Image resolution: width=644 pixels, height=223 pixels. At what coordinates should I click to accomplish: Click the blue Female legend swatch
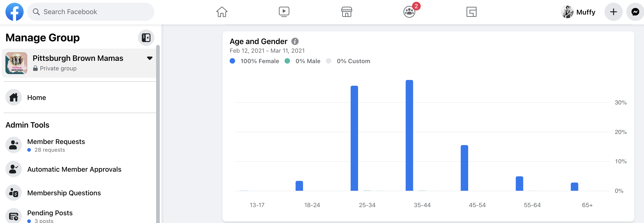(x=232, y=61)
